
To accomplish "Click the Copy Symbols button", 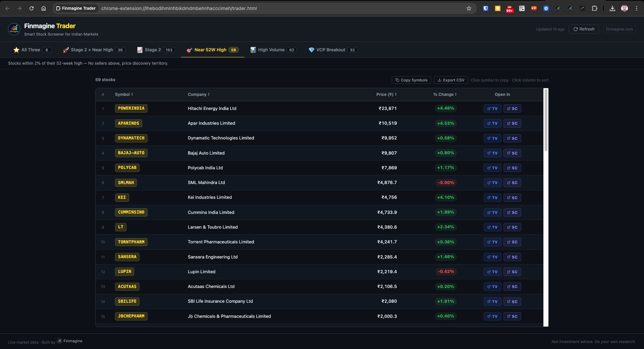I will (411, 80).
